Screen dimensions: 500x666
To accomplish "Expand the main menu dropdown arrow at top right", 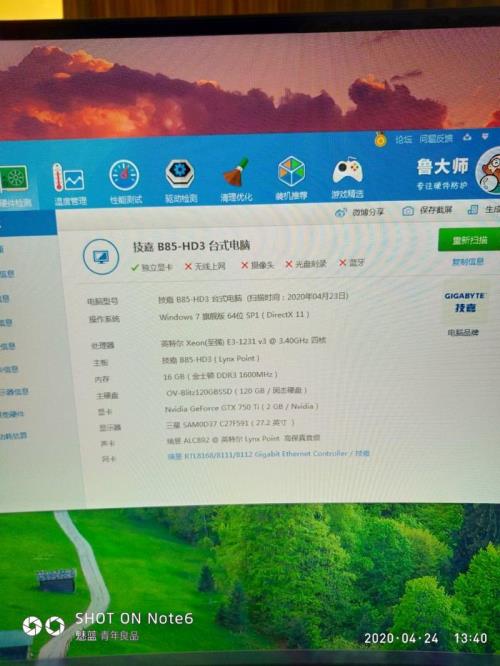I will pos(485,137).
